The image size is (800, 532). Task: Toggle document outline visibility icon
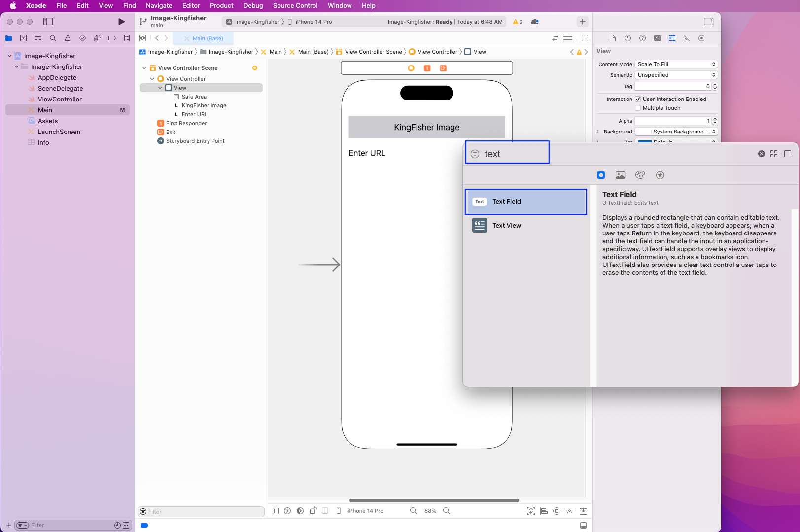click(x=276, y=511)
